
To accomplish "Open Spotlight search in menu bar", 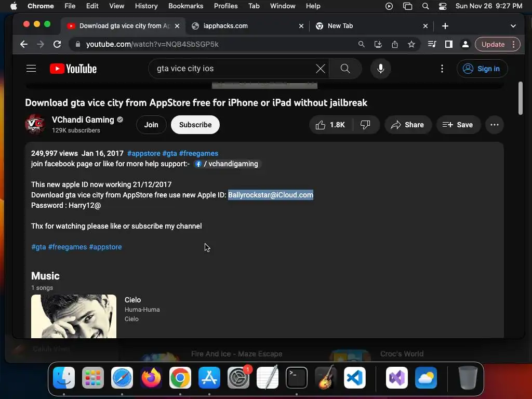I will pyautogui.click(x=425, y=6).
